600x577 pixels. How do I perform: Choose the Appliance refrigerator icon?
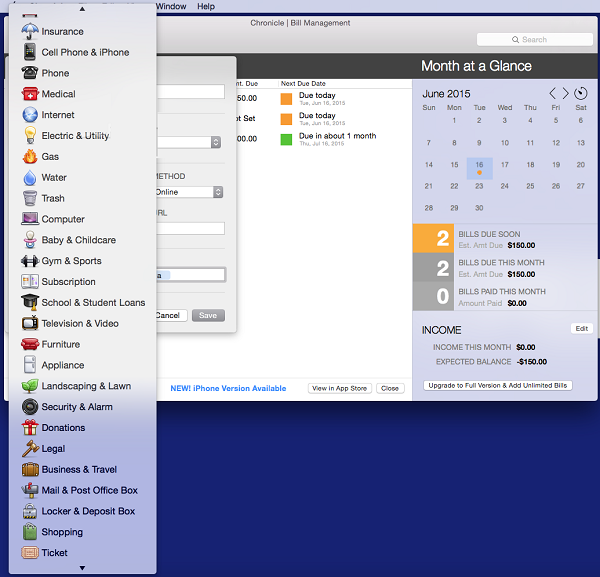[30, 365]
